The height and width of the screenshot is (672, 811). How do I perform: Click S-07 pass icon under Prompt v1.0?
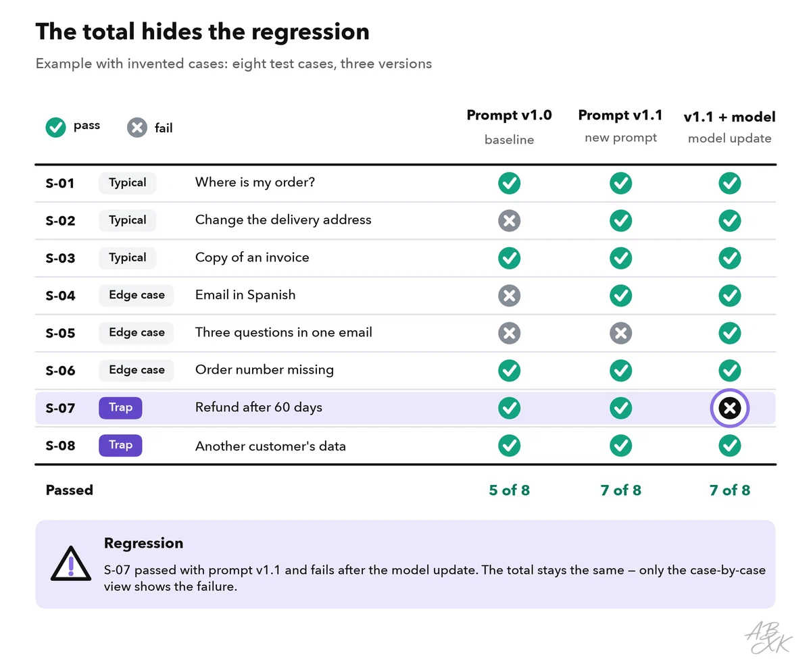[510, 408]
